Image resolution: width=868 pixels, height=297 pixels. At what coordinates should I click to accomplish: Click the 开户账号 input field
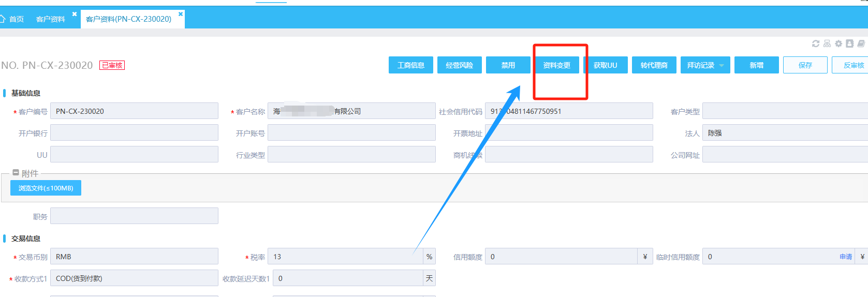point(351,133)
